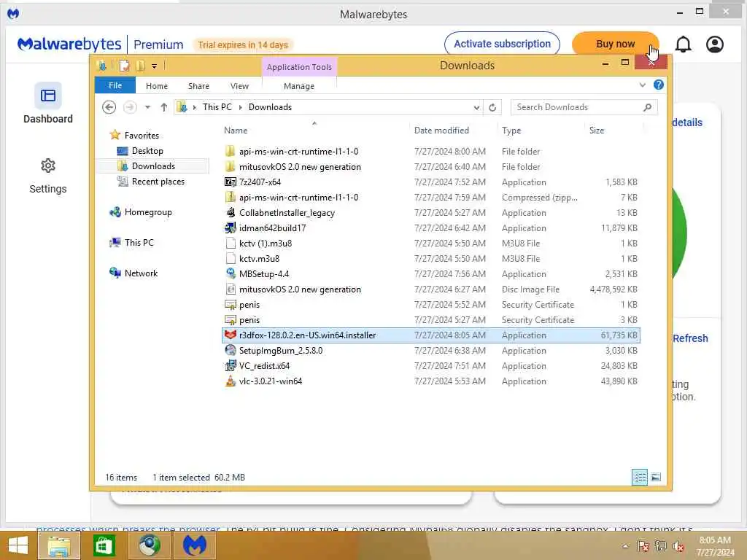Click Activate subscription button
The height and width of the screenshot is (560, 747).
(502, 44)
